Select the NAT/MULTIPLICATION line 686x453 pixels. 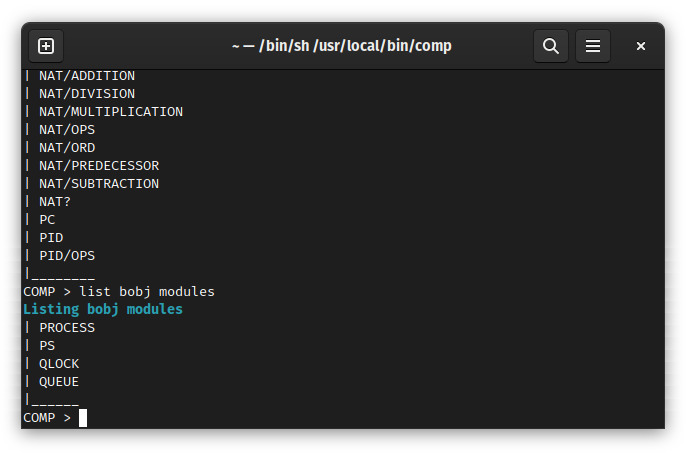coord(111,112)
